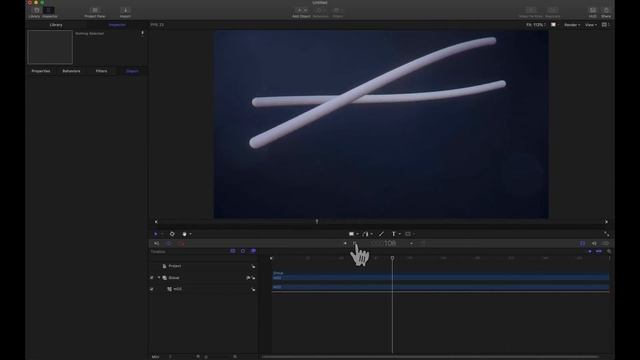Toggle Show Masks in timeline header
The height and width of the screenshot is (360, 640).
233,251
